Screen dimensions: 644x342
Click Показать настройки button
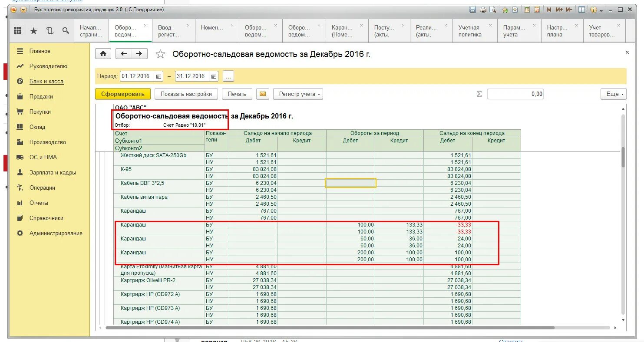[186, 94]
